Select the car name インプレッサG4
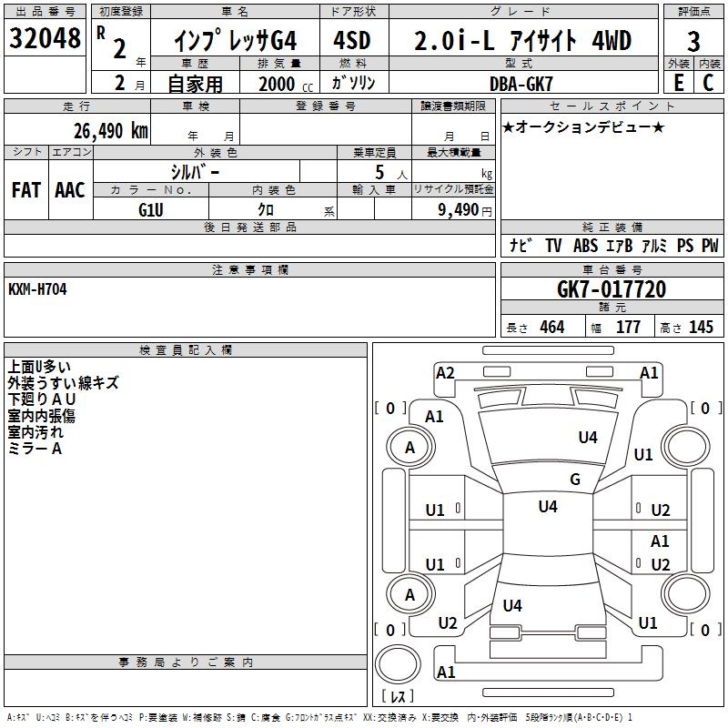Image resolution: width=728 pixels, height=728 pixels. coord(234,41)
